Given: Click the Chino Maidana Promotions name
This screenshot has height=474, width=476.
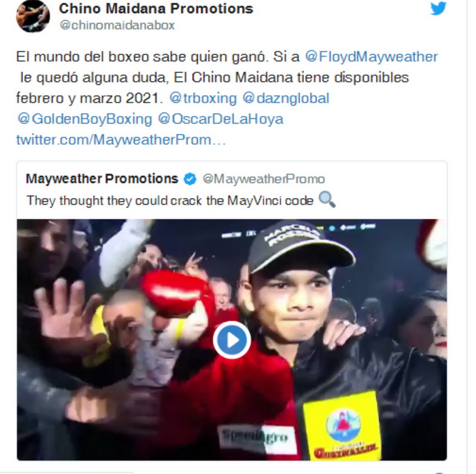Looking at the screenshot, I should [156, 9].
